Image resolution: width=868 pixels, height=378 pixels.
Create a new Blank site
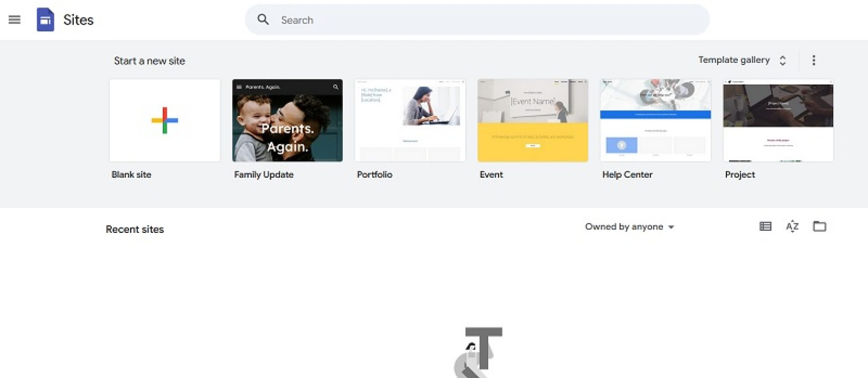pyautogui.click(x=165, y=121)
